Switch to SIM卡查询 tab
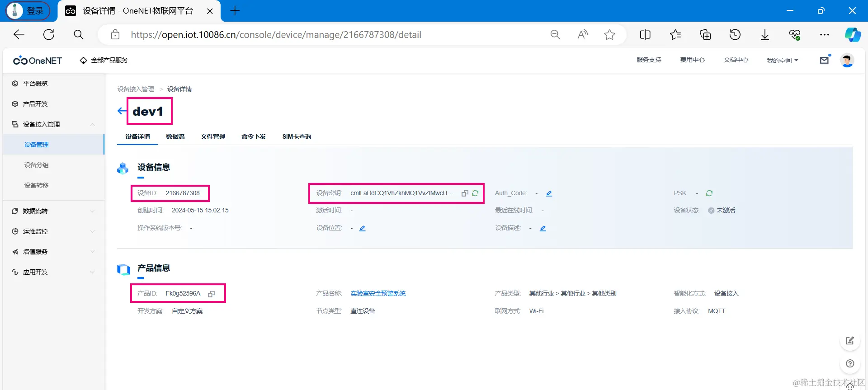This screenshot has width=868, height=390. [x=297, y=136]
